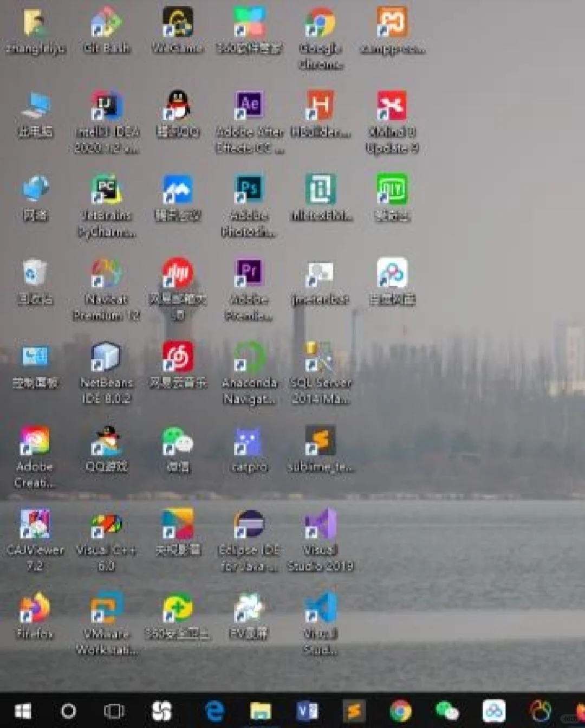Open the Windows Start menu

point(23,711)
